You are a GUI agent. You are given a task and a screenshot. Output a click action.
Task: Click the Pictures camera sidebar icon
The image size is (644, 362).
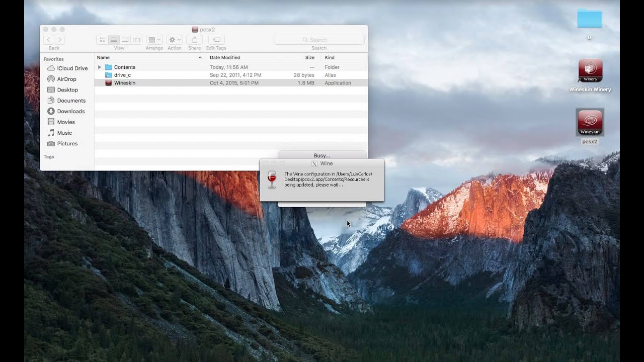[51, 143]
